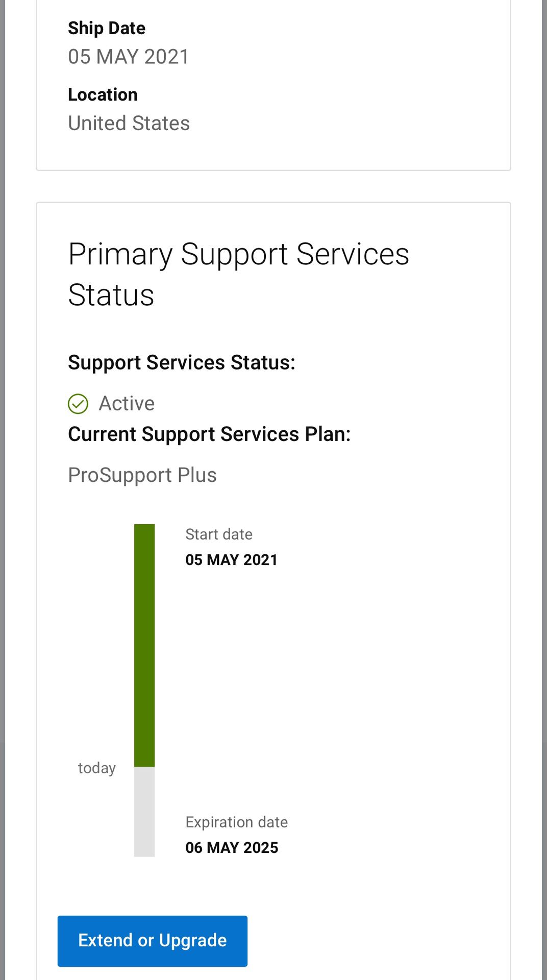Click the United States location value

pyautogui.click(x=129, y=123)
